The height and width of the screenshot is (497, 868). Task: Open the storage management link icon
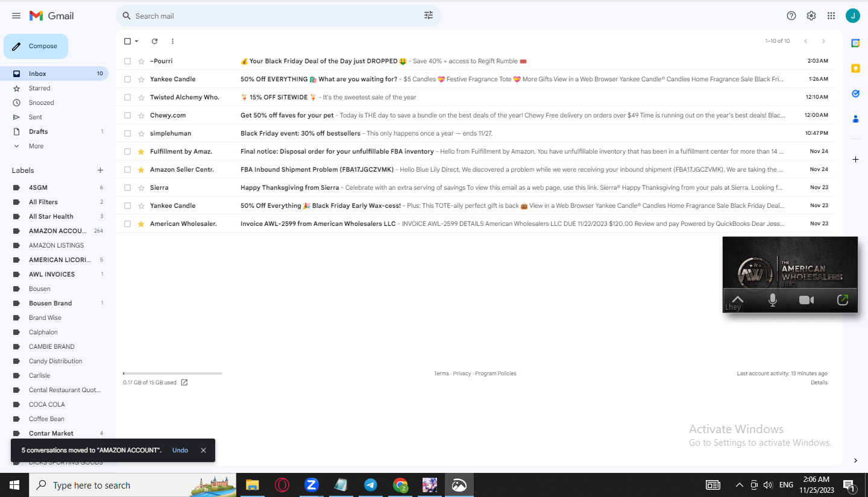[184, 383]
